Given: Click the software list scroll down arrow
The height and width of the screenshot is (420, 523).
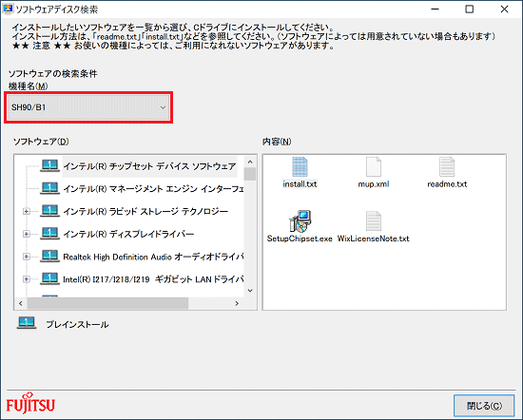Looking at the screenshot, I should coord(250,291).
